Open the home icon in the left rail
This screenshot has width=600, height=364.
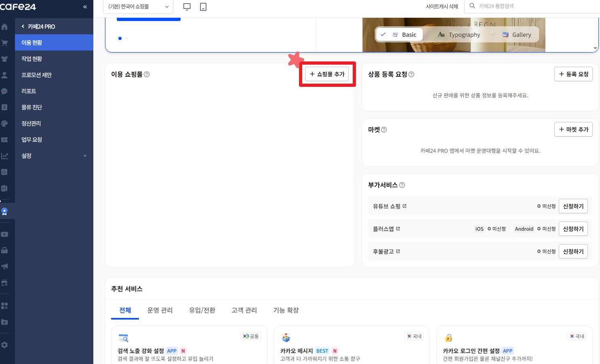[4, 27]
